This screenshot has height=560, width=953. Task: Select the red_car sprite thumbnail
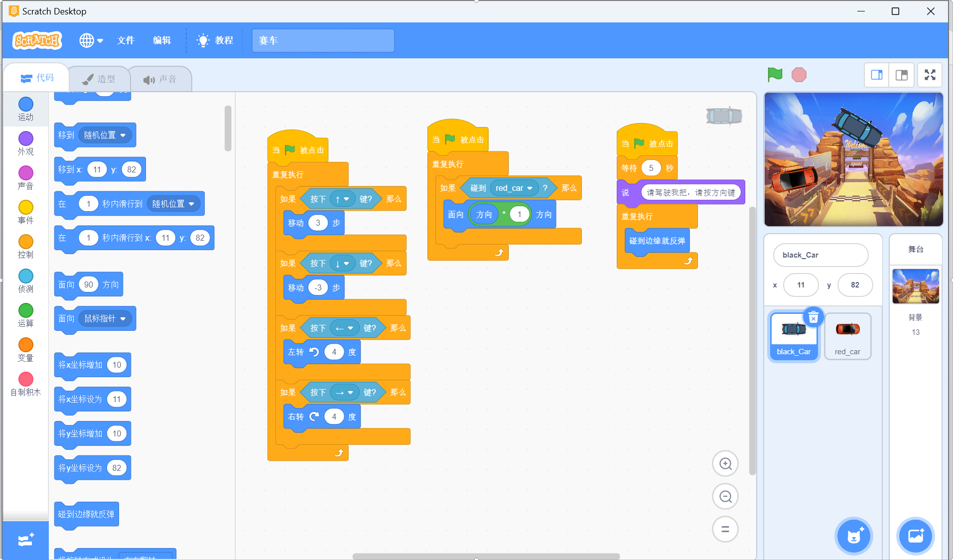tap(847, 336)
